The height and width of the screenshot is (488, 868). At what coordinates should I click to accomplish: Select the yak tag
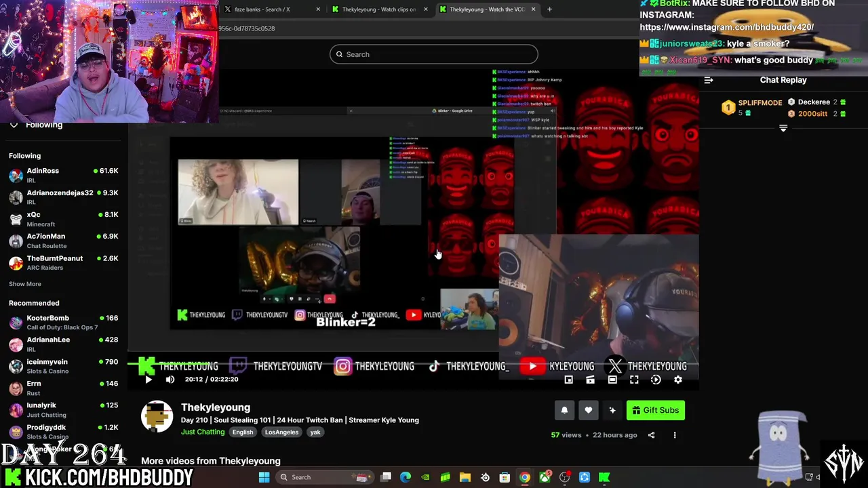315,432
